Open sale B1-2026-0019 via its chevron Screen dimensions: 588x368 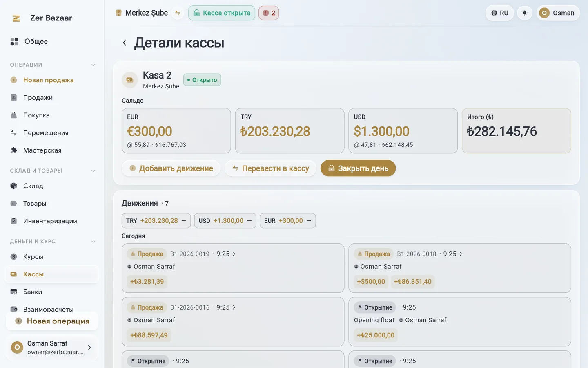(234, 254)
